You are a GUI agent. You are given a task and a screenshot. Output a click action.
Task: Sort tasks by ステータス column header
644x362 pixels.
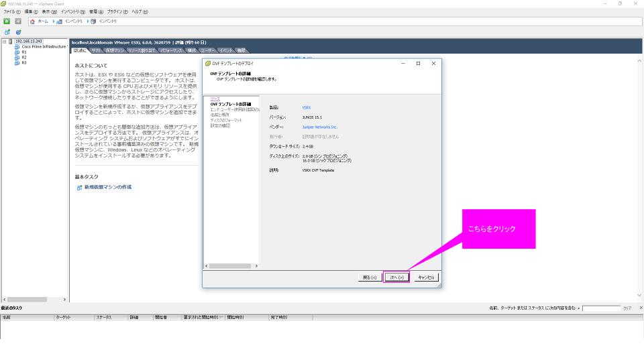click(112, 317)
